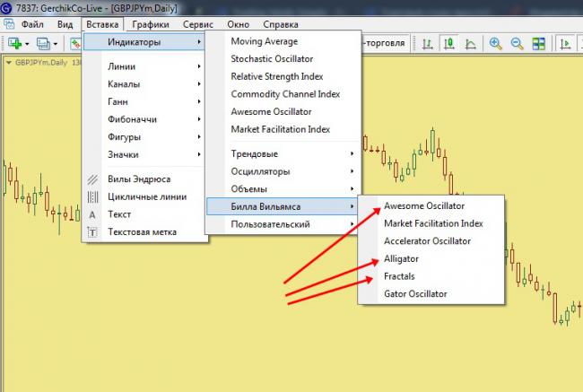This screenshot has width=583, height=392.
Task: Expand the Осцилляторы indicators submenu
Action: coord(283,171)
